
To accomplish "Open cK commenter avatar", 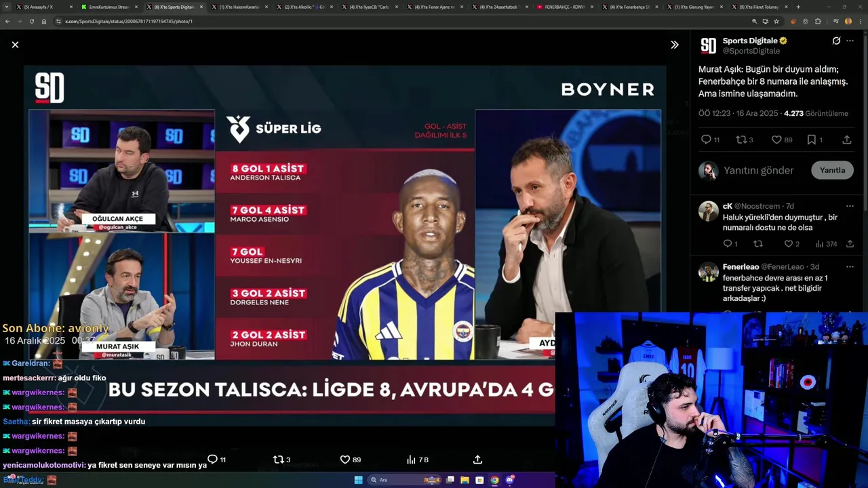I will pos(709,211).
